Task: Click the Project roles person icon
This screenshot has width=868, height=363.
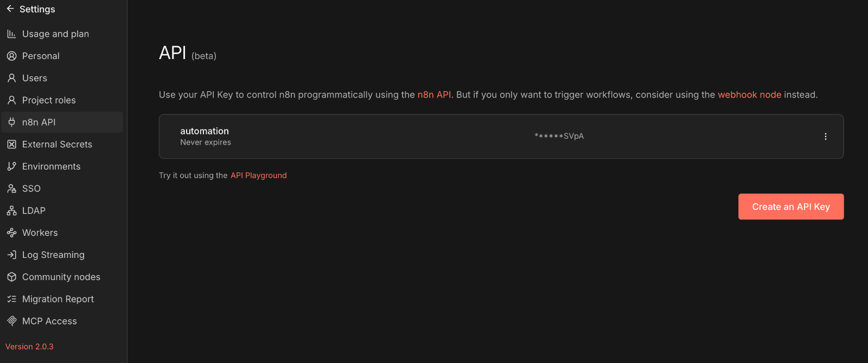Action: tap(11, 100)
